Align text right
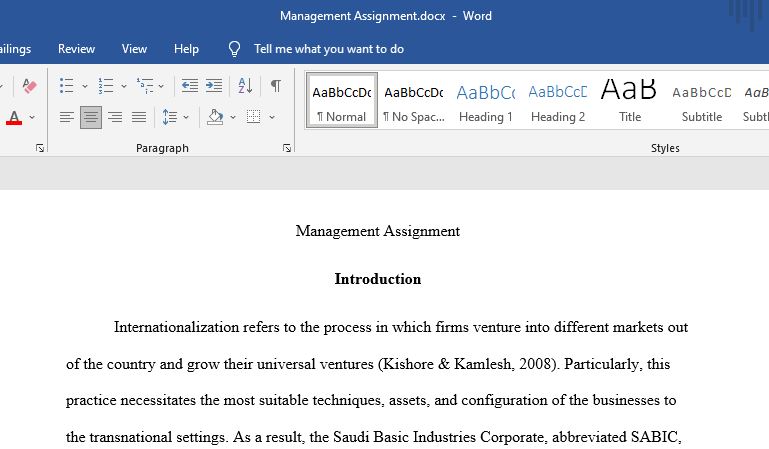This screenshot has height=449, width=769. (x=115, y=117)
